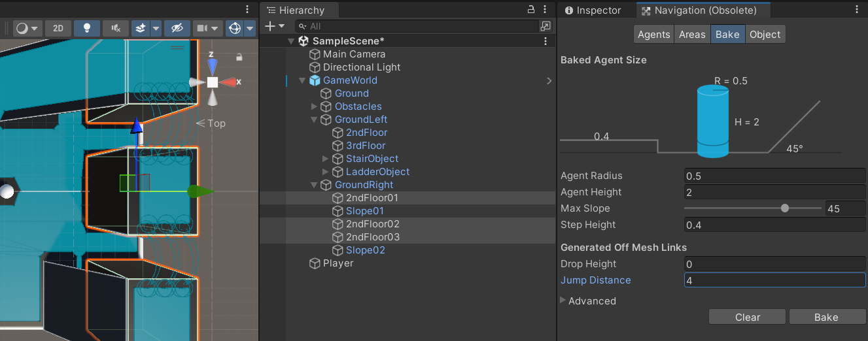Toggle gizmos sphere icon in the Scene toolbar
Image resolution: width=868 pixels, height=341 pixels.
click(x=234, y=28)
